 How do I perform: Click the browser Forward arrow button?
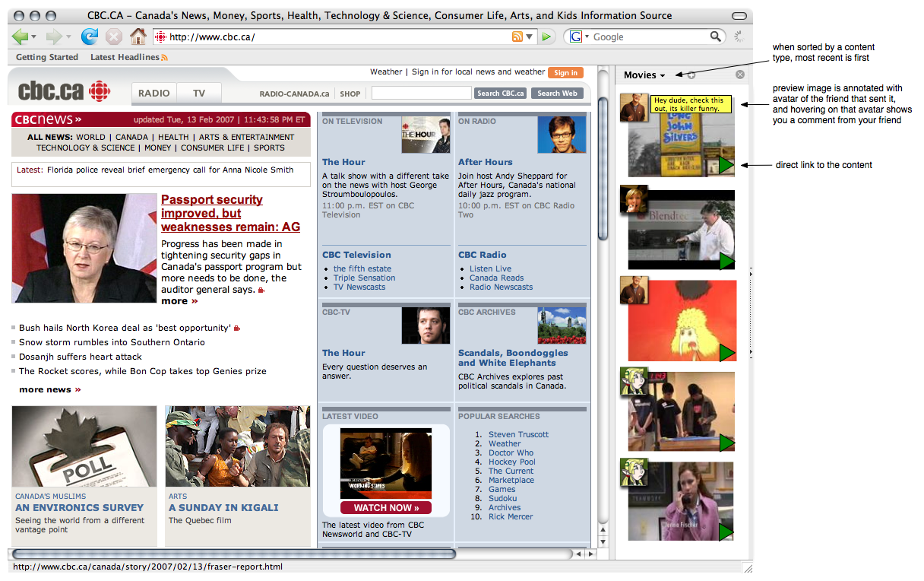53,37
